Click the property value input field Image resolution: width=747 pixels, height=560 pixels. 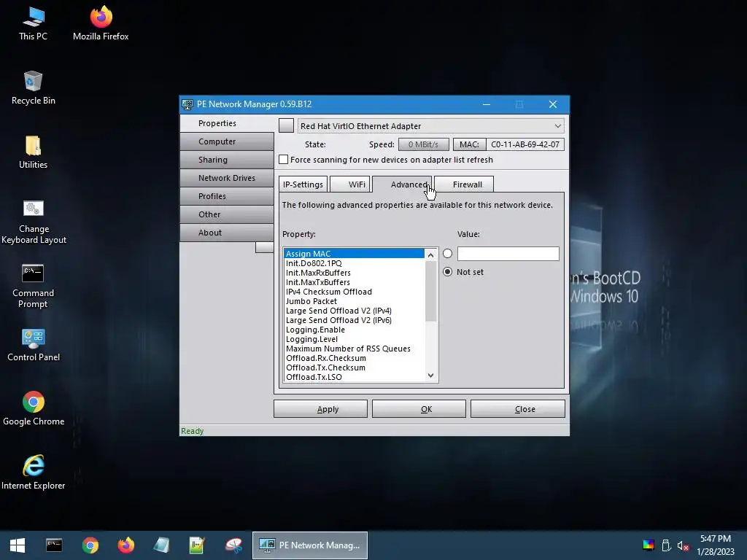pyautogui.click(x=508, y=253)
